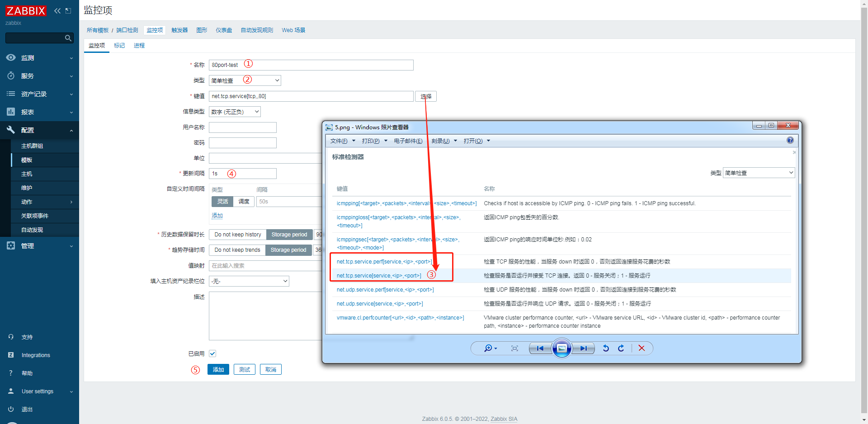Viewport: 868px width, 424px height.
Task: Select Storage period for history
Action: point(289,235)
